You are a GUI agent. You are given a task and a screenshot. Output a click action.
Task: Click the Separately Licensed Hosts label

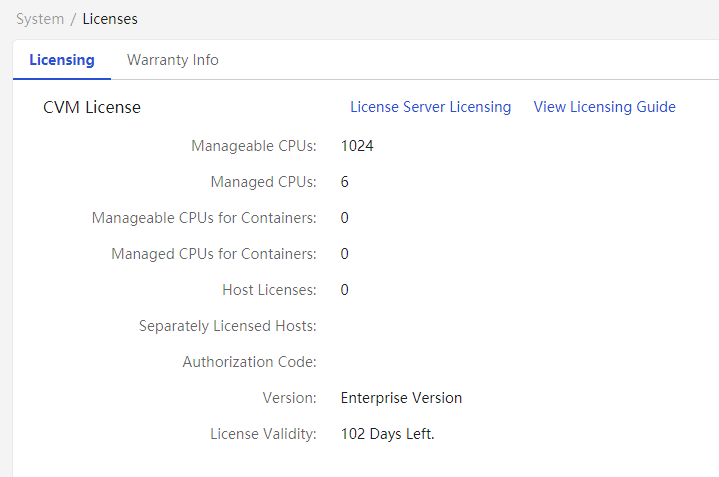pyautogui.click(x=227, y=326)
